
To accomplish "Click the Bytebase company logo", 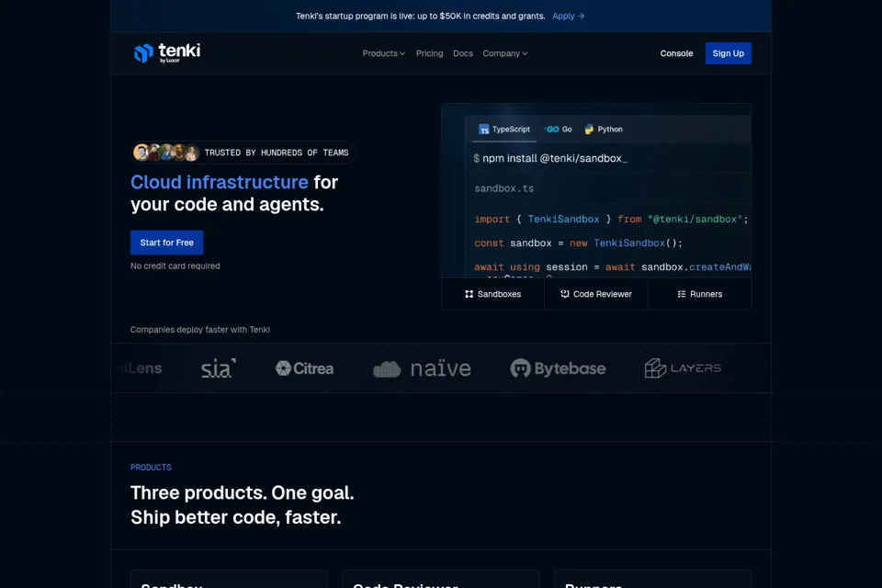I will 558,368.
